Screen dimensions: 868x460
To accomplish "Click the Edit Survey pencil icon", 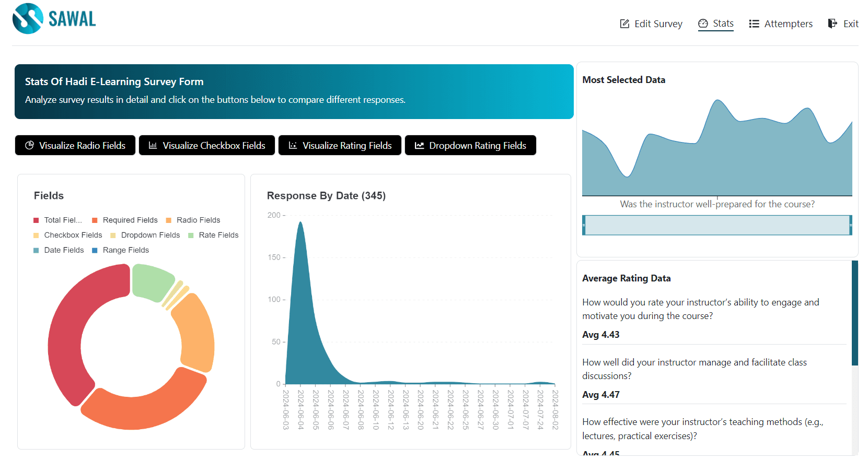I will (x=624, y=23).
